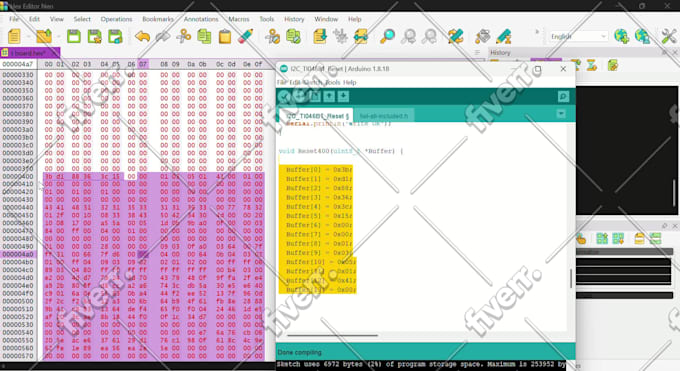680x371 pixels.
Task: Select the purple hex file document tab
Action: pyautogui.click(x=30, y=53)
